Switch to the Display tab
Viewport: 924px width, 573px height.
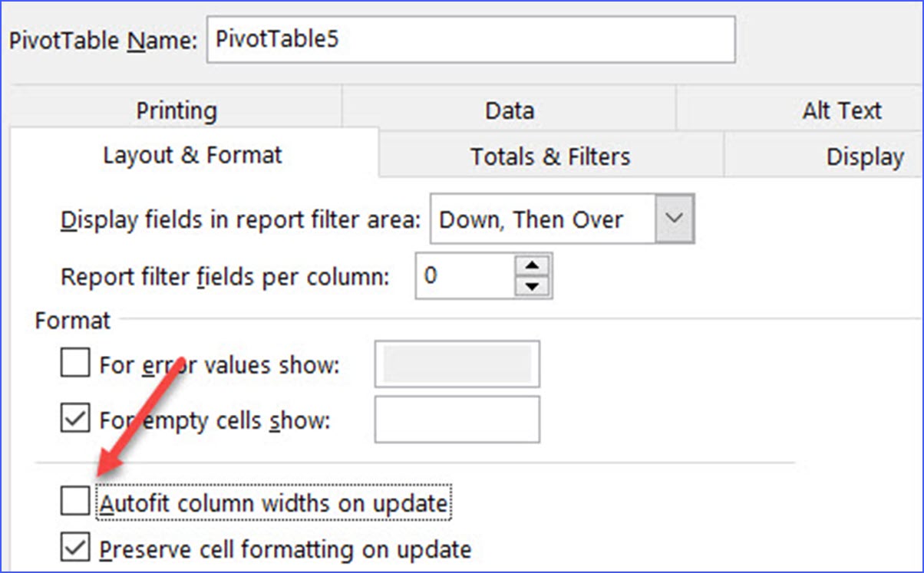point(864,156)
